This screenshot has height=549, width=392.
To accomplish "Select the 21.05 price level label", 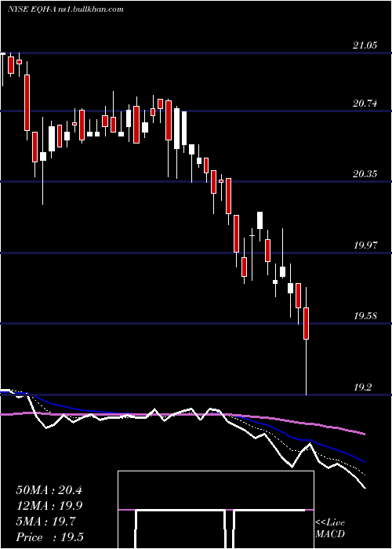I will tap(365, 45).
